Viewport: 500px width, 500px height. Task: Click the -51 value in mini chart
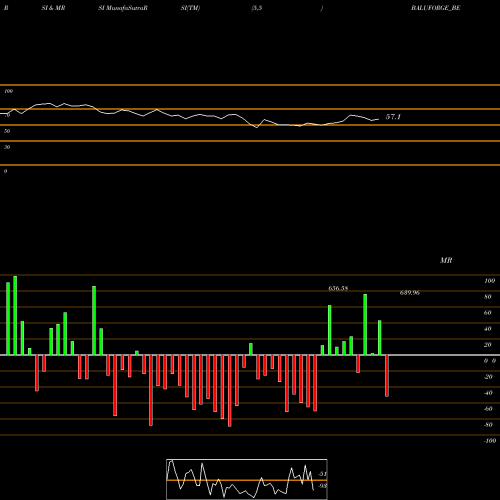[322, 474]
